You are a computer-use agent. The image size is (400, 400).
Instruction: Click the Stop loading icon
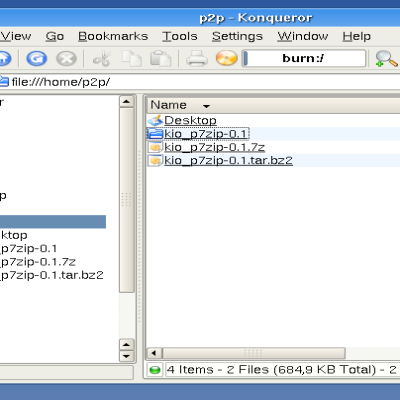pos(66,59)
